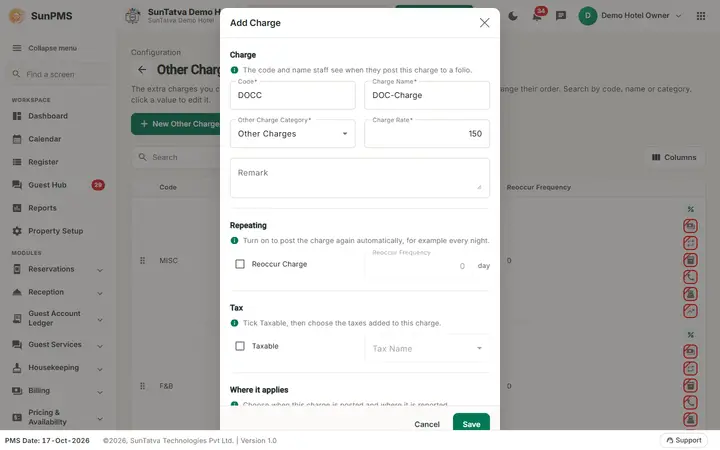Open the Tax Name dropdown
The height and width of the screenshot is (450, 720).
click(x=427, y=349)
